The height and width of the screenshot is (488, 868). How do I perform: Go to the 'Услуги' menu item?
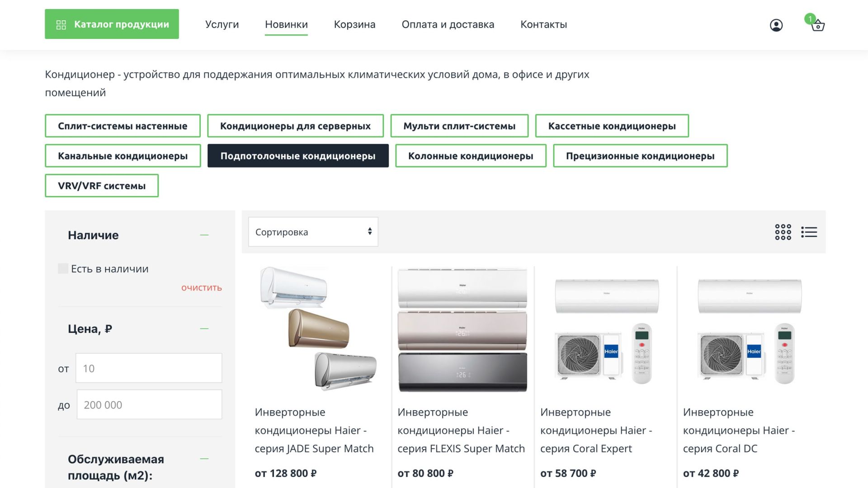click(x=222, y=24)
